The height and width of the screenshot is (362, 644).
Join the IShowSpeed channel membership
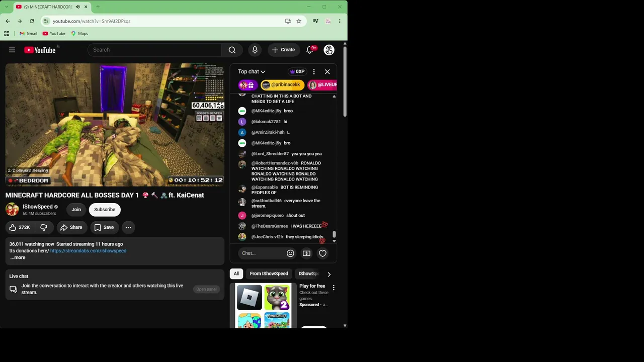point(76,210)
